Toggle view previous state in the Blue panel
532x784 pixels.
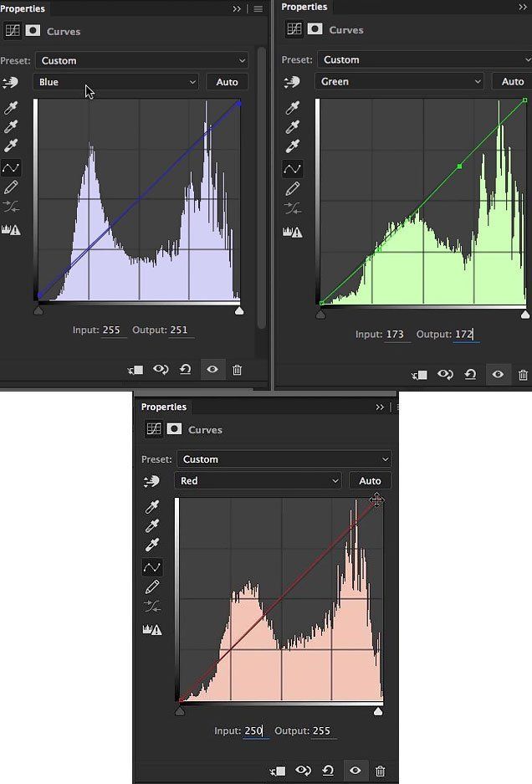pyautogui.click(x=161, y=370)
